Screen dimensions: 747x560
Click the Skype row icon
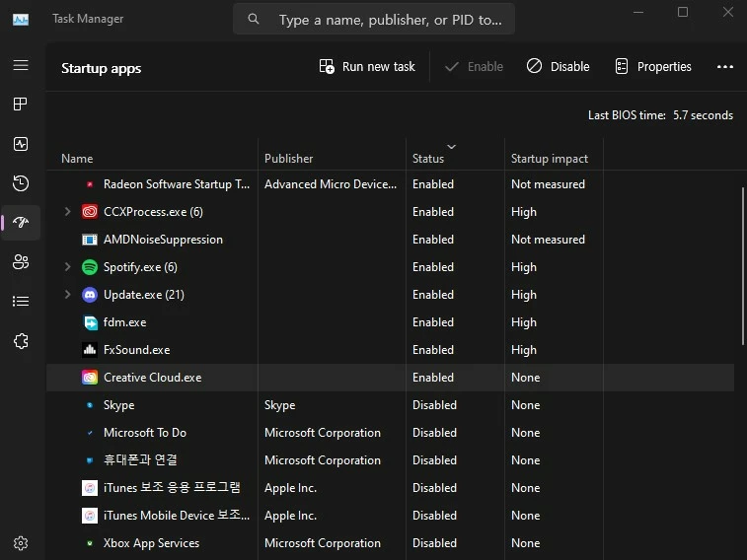(x=90, y=405)
